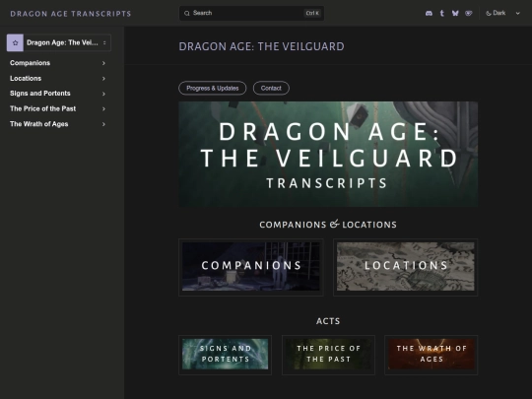Open Locations in the sidebar
The height and width of the screenshot is (399, 532).
point(26,79)
